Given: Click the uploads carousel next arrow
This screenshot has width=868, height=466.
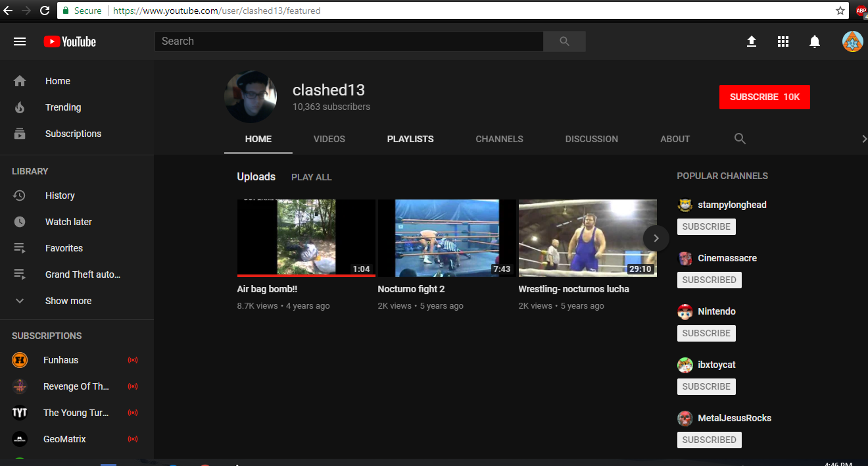Looking at the screenshot, I should coord(656,238).
